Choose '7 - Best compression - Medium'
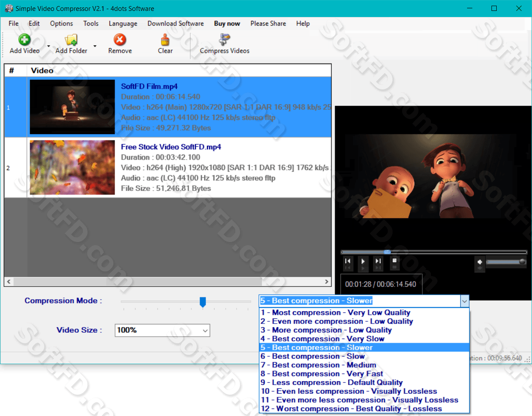This screenshot has height=416, width=532. (364, 365)
